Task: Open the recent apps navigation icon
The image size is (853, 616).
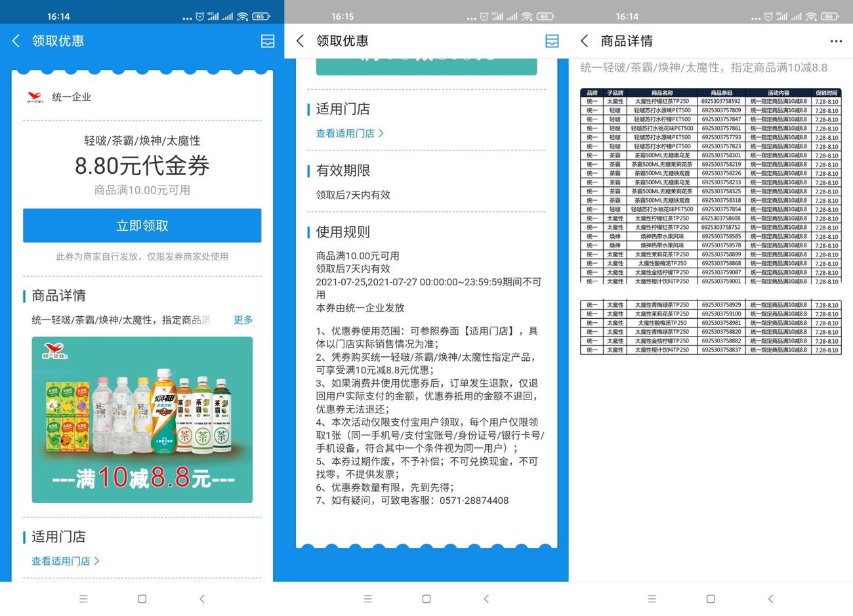Action: [x=83, y=599]
